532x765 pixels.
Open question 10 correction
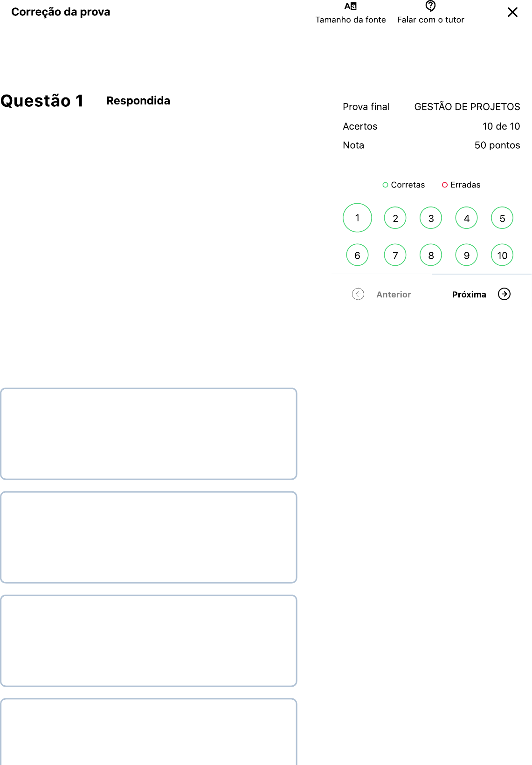pyautogui.click(x=502, y=255)
